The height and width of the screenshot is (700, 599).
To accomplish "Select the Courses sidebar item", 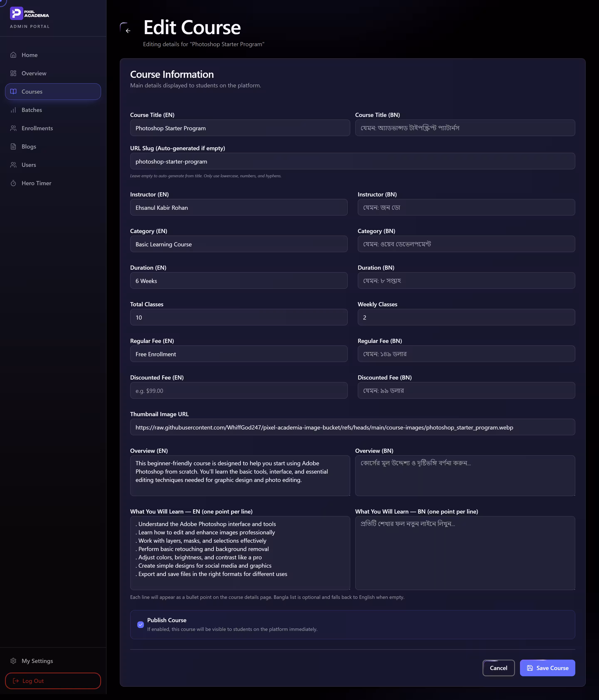I will [x=53, y=92].
